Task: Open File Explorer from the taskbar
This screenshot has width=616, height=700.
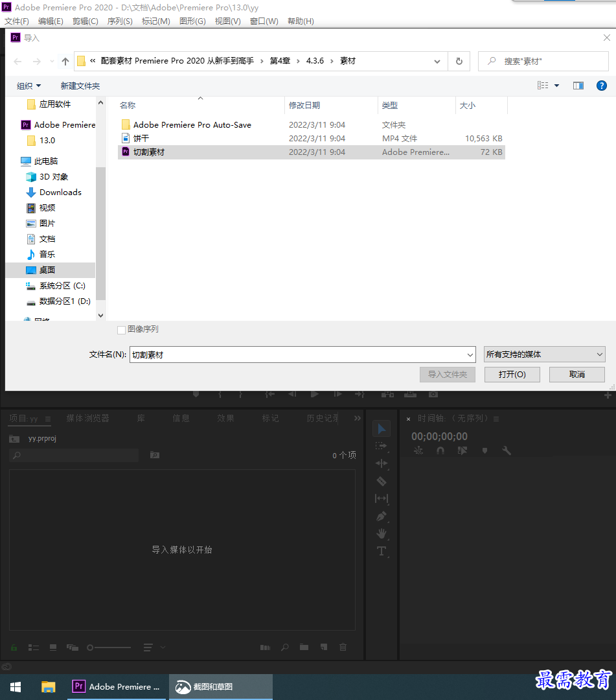Action: [x=48, y=687]
